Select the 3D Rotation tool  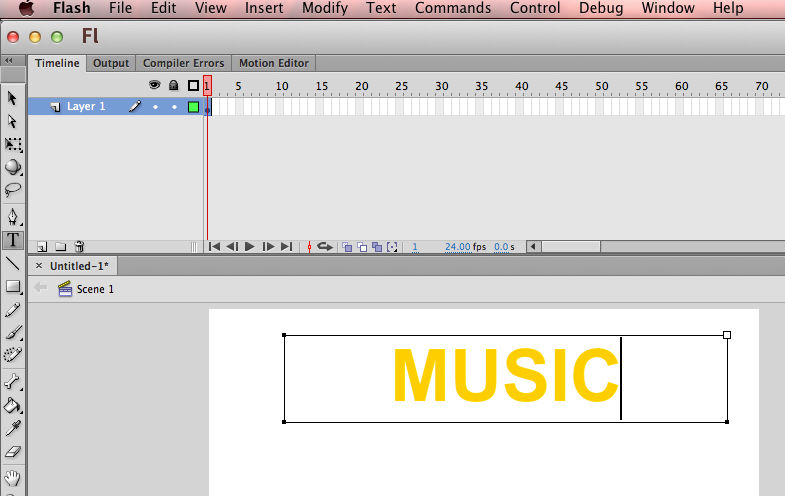tap(13, 167)
